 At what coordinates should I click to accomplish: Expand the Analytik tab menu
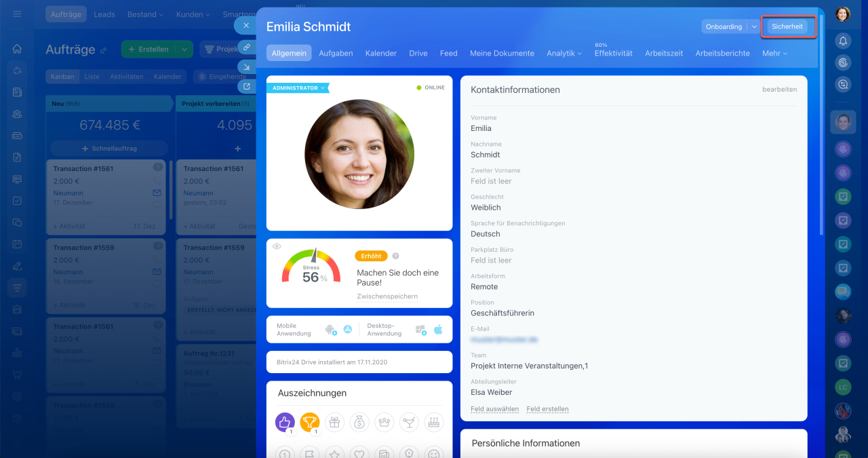[564, 53]
